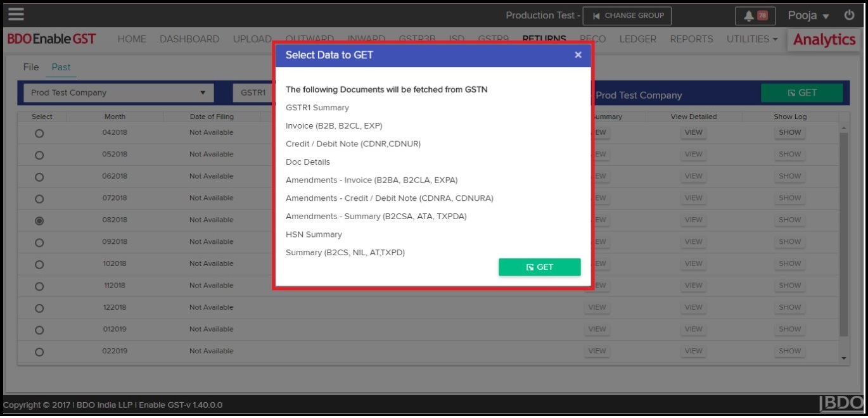Select the 082018 month radio button
Screen dimensions: 868x418
tap(39, 220)
